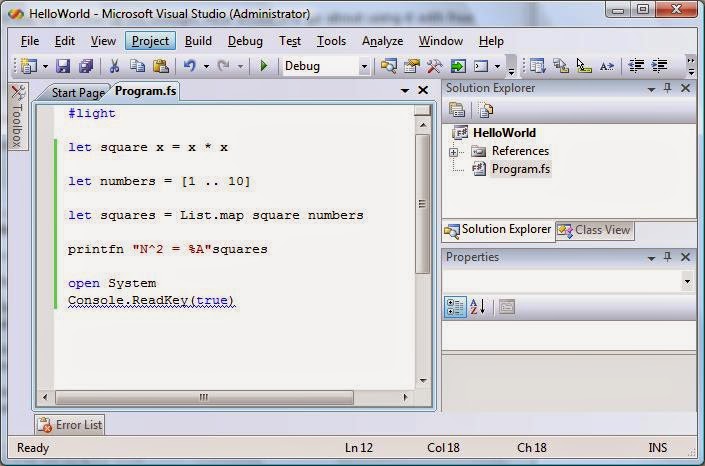Click the Undo arrow icon
The width and height of the screenshot is (705, 466).
click(190, 66)
